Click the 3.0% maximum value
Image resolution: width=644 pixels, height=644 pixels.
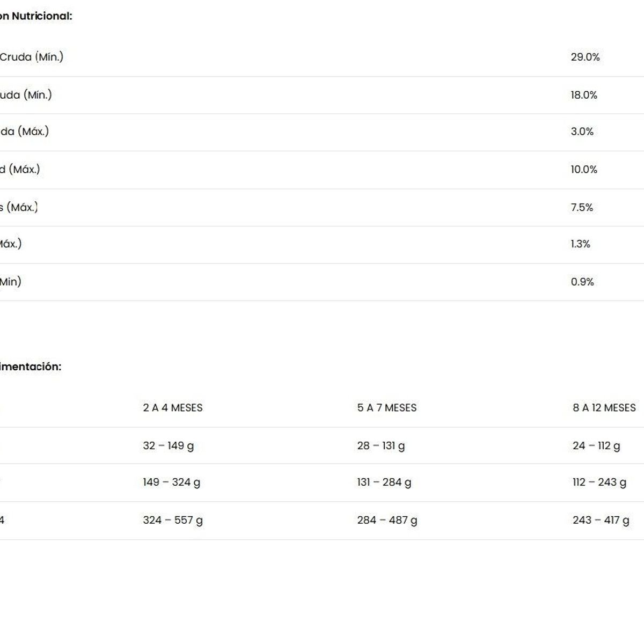click(x=582, y=131)
